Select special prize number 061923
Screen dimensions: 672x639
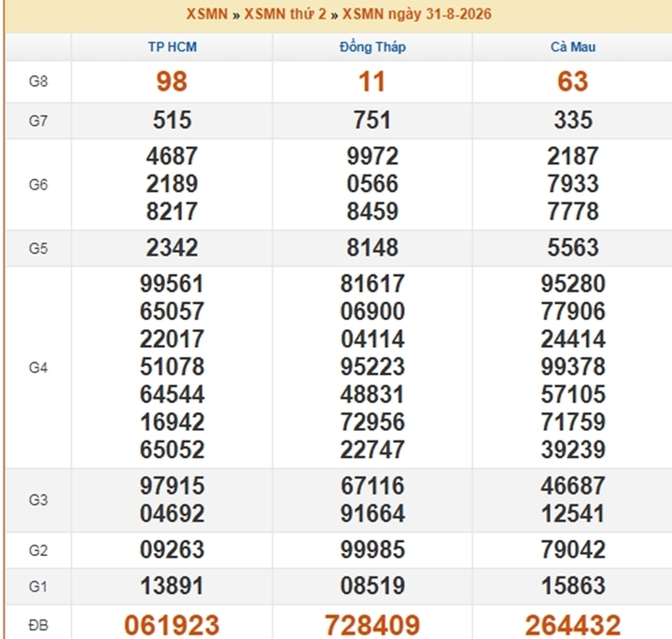pos(172,625)
